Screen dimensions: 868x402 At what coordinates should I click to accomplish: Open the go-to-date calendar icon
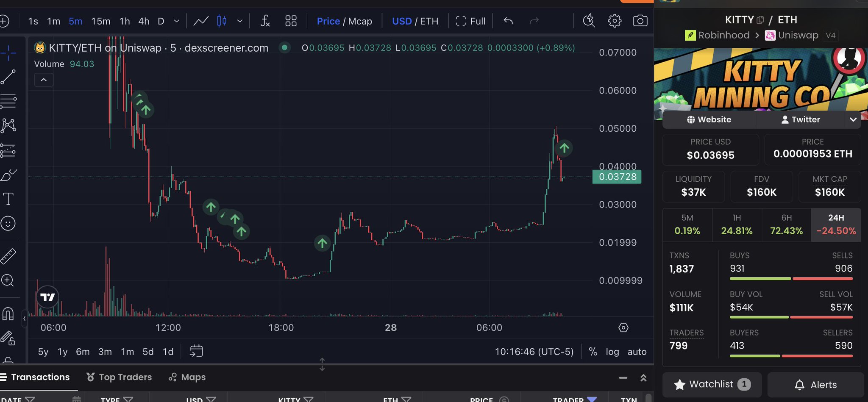point(196,351)
